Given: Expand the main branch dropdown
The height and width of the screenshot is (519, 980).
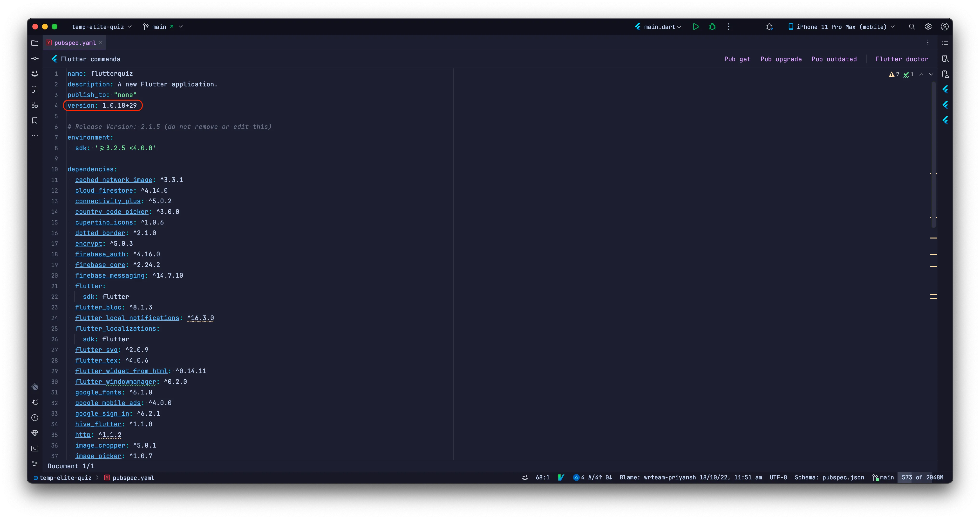Looking at the screenshot, I should (163, 27).
